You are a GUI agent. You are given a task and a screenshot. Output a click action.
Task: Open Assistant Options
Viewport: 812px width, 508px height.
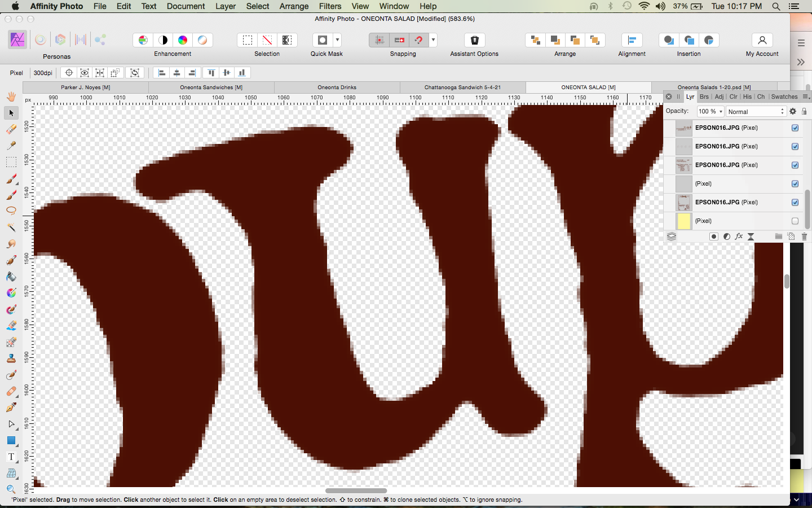point(474,40)
